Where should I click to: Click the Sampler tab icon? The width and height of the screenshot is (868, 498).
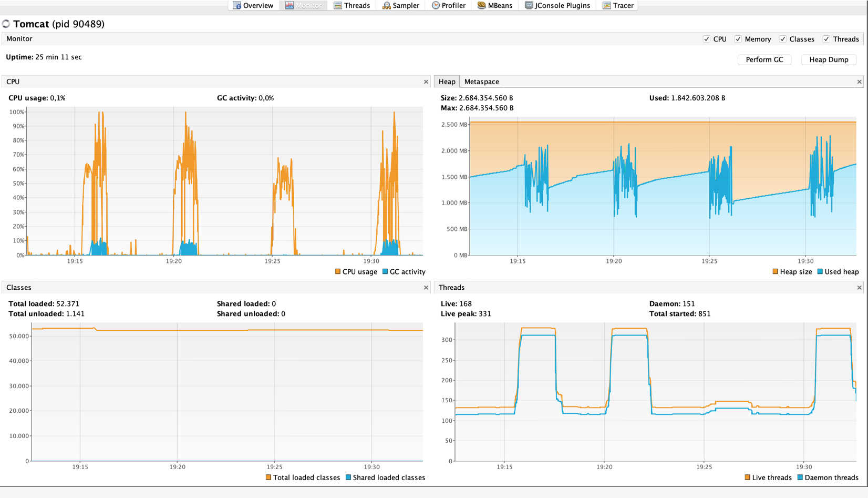[386, 5]
